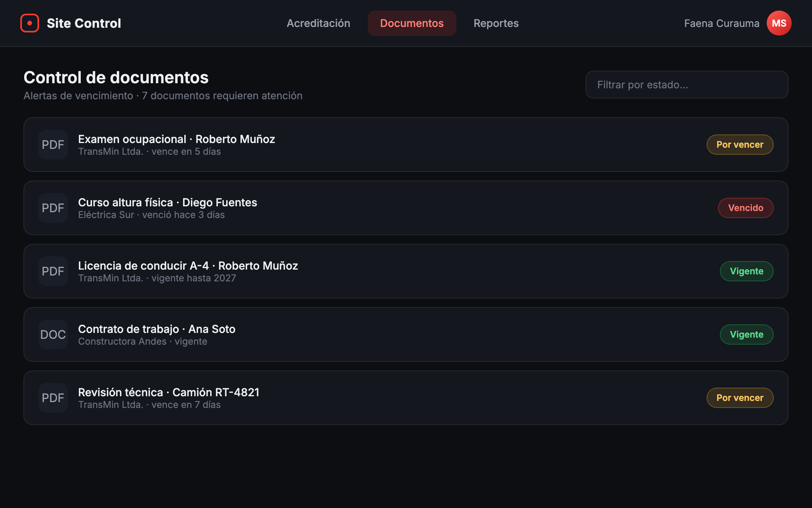The height and width of the screenshot is (508, 812).
Task: Click '7 documentos requieren atención' subtitle
Action: click(222, 96)
